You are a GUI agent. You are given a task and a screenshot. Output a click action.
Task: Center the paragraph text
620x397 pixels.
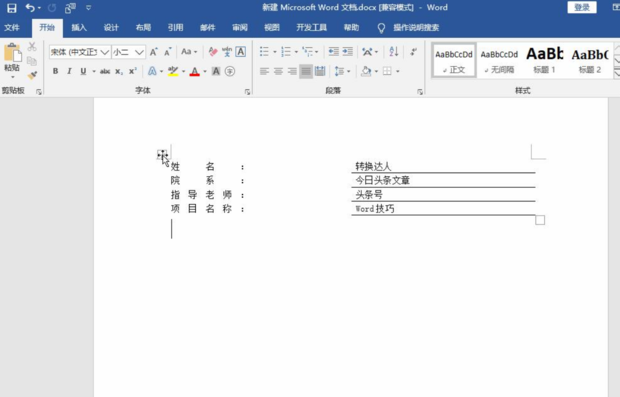pos(278,71)
